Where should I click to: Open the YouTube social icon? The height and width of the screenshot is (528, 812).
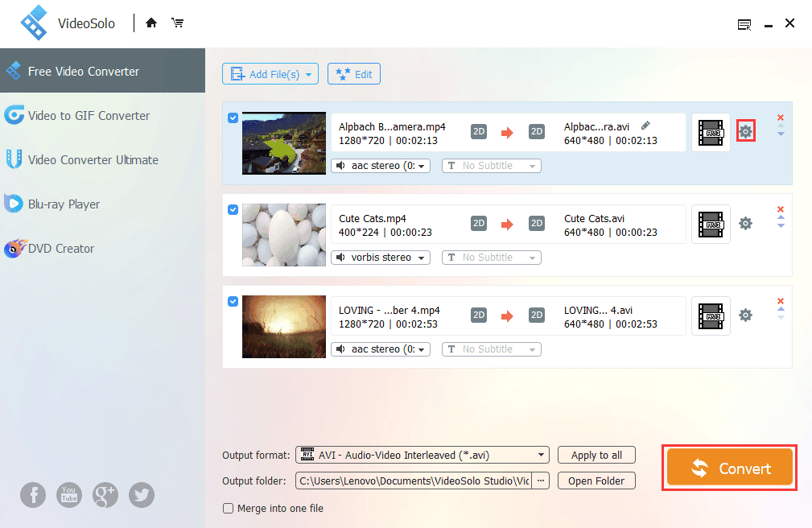tap(69, 495)
